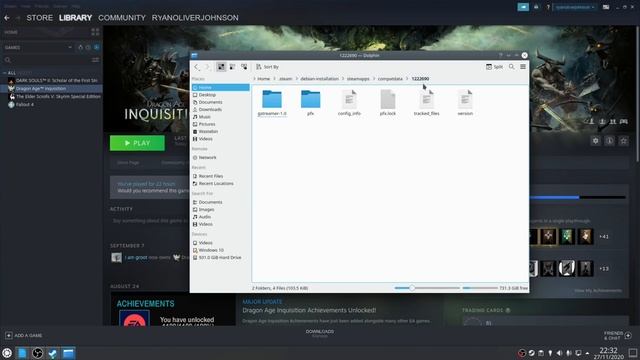Toggle favorite star for Dragon Age
Viewport: 640px width, 360px height.
click(623, 141)
